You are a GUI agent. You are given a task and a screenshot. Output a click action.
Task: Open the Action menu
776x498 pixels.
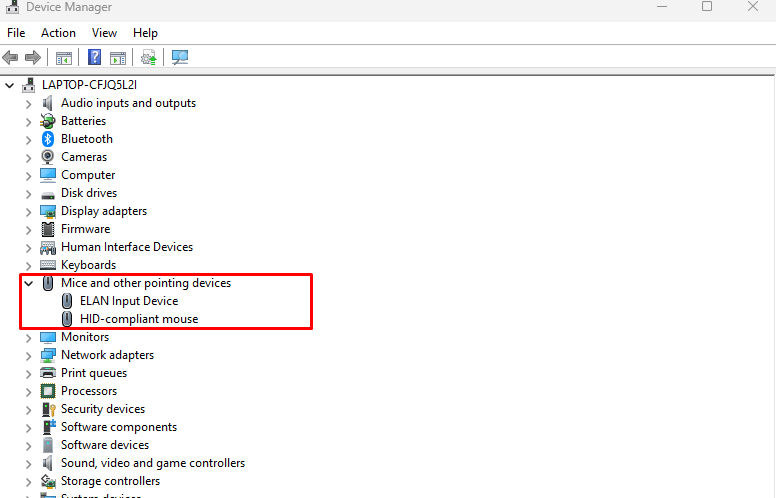click(58, 33)
